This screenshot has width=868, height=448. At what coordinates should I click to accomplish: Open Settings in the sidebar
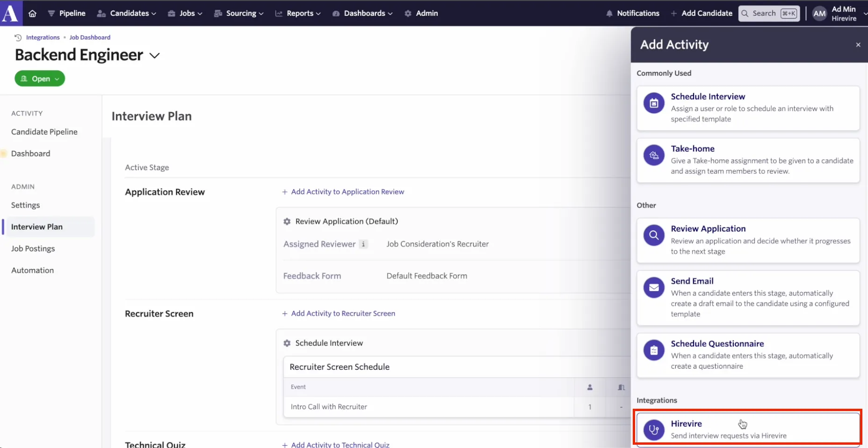coord(26,205)
